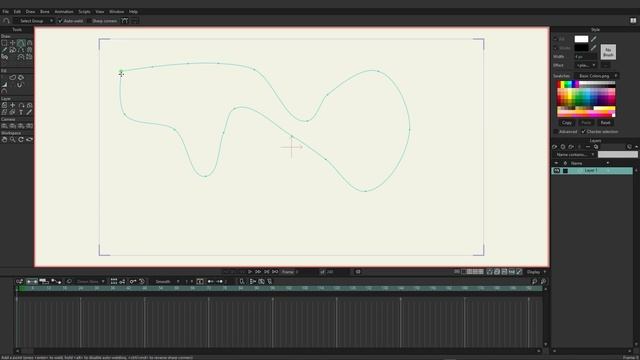Toggle the Stroke checkbox in Style panel
640x360 pixels.
(x=556, y=48)
